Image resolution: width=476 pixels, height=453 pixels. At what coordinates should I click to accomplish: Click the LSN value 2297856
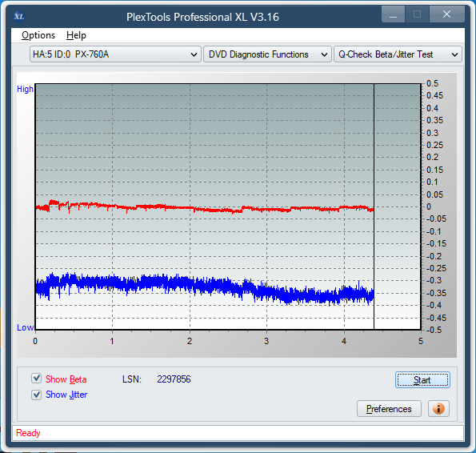pos(174,379)
